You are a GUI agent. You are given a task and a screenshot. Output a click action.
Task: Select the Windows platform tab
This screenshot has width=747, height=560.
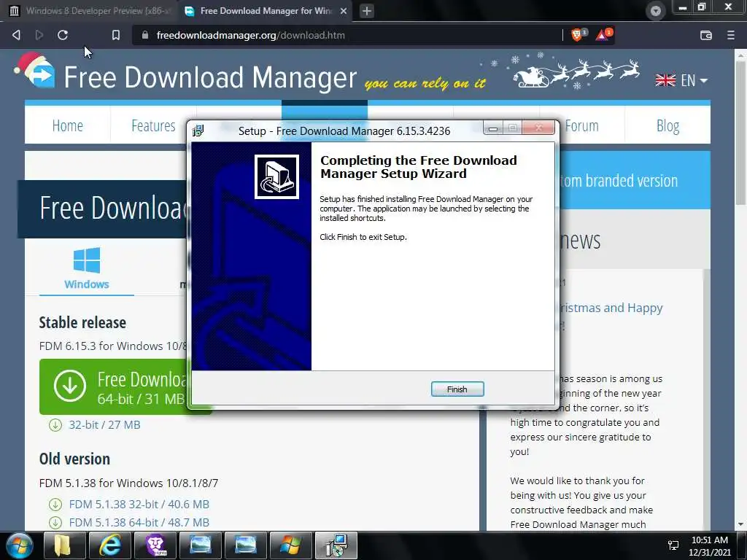tap(87, 268)
